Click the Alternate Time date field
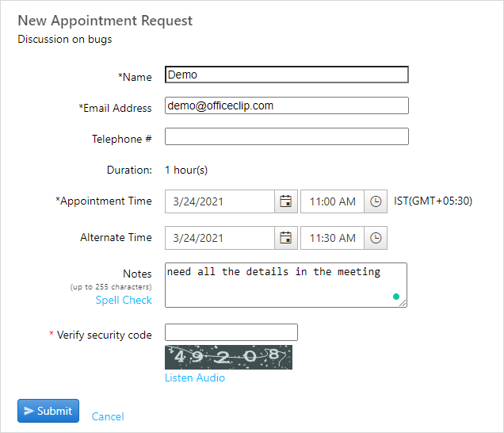Viewport: 504px width, 433px height. click(220, 238)
